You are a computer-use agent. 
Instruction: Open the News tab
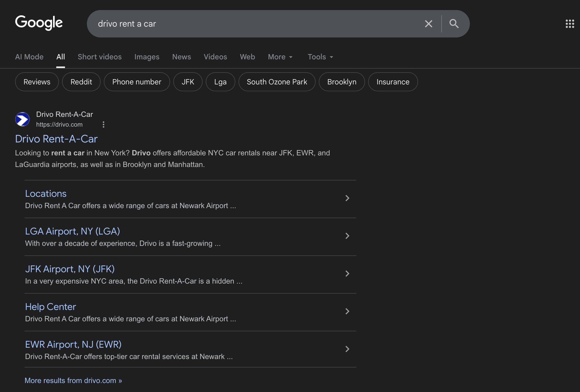coord(181,57)
